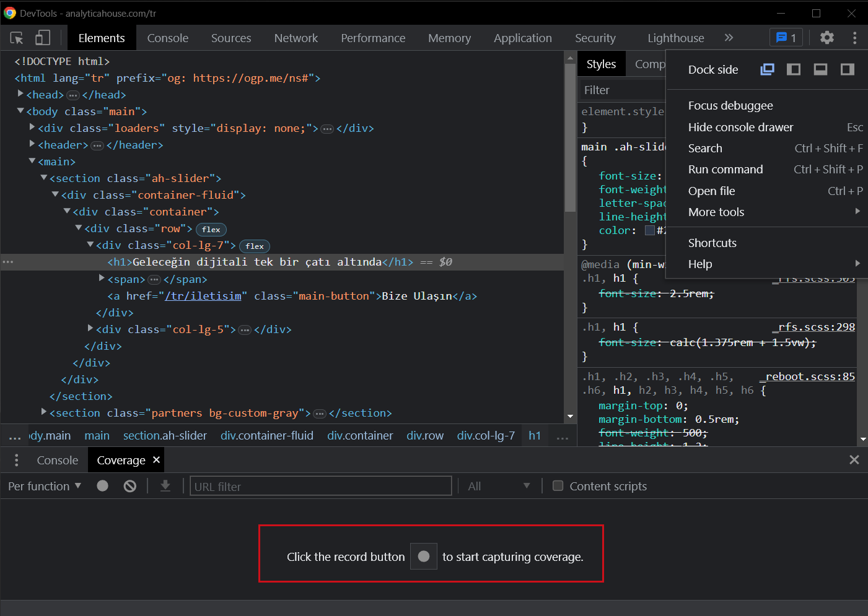Go to the Performance tab
Image resolution: width=868 pixels, height=616 pixels.
pyautogui.click(x=373, y=38)
